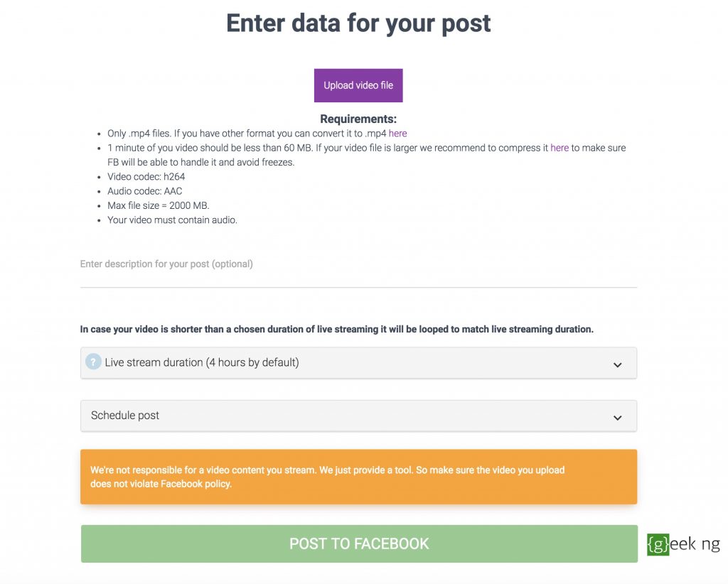Click the orange Facebook policy disclaimer banner
This screenshot has width=728, height=584.
coord(358,477)
